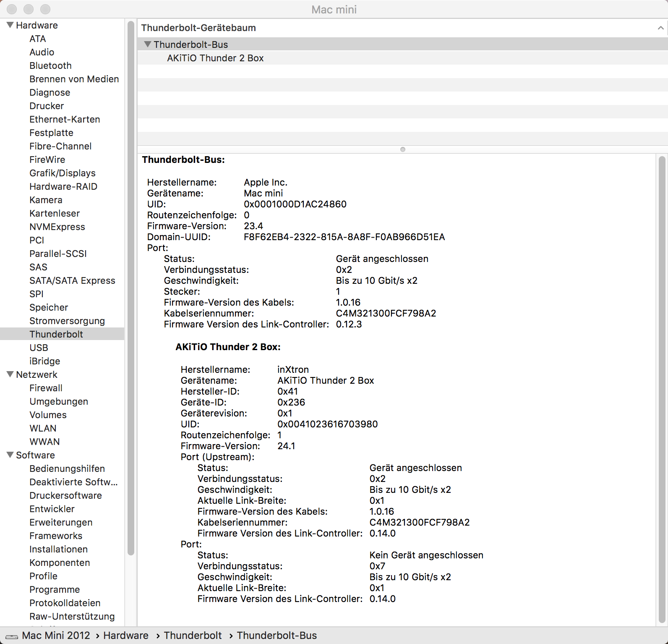This screenshot has height=644, width=668.
Task: Select Hardware-RAID entry
Action: tap(63, 186)
